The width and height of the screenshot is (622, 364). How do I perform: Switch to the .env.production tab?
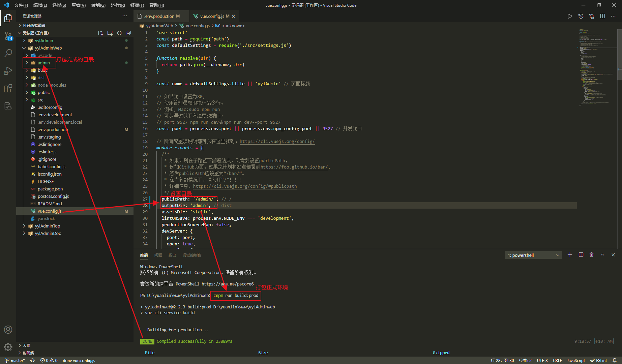click(x=159, y=16)
